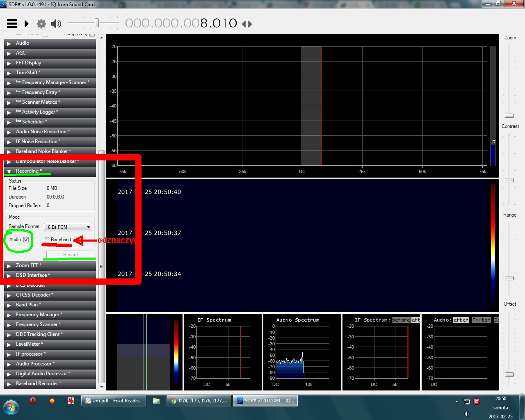The width and height of the screenshot is (525, 420).
Task: Expand the DDE Tracking Client section
Action: point(50,334)
